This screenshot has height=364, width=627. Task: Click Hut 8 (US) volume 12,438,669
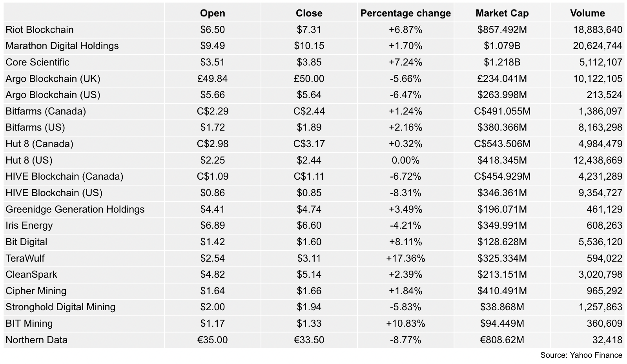coord(598,160)
